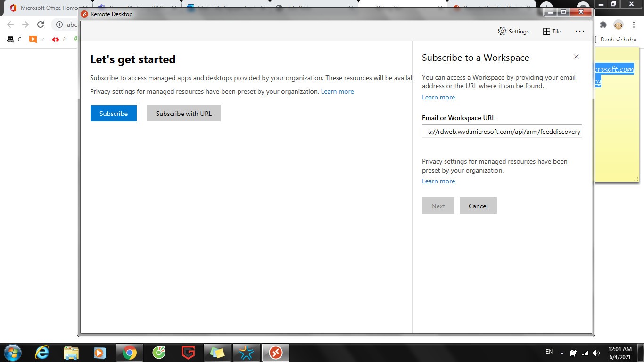Open Chrome extensions puzzle icon
The width and height of the screenshot is (644, 362).
(x=603, y=25)
